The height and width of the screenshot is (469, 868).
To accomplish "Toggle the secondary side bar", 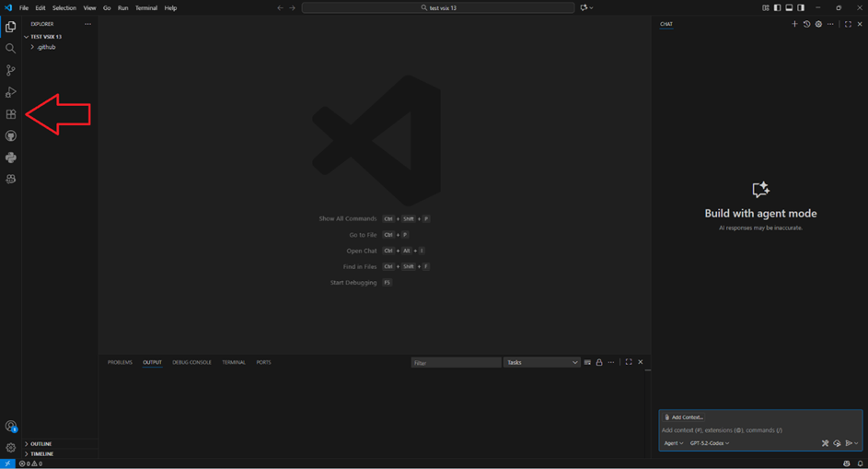I will point(801,7).
